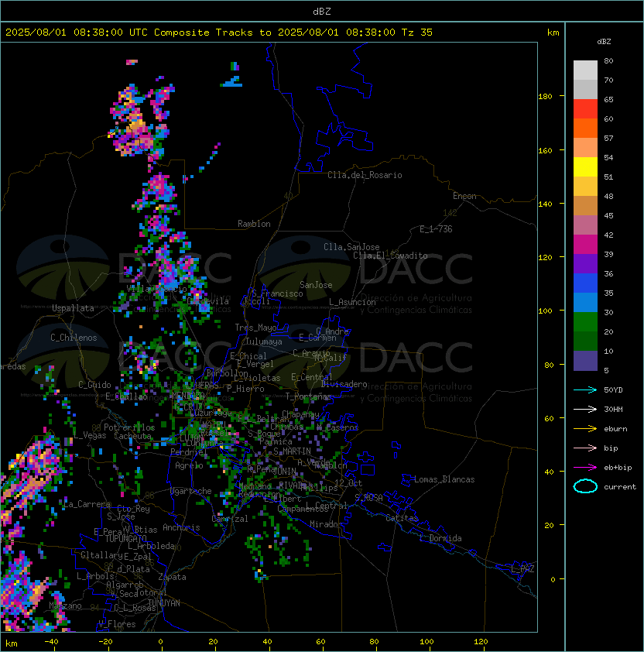Click the 'Divisadero' map label

pyautogui.click(x=344, y=384)
